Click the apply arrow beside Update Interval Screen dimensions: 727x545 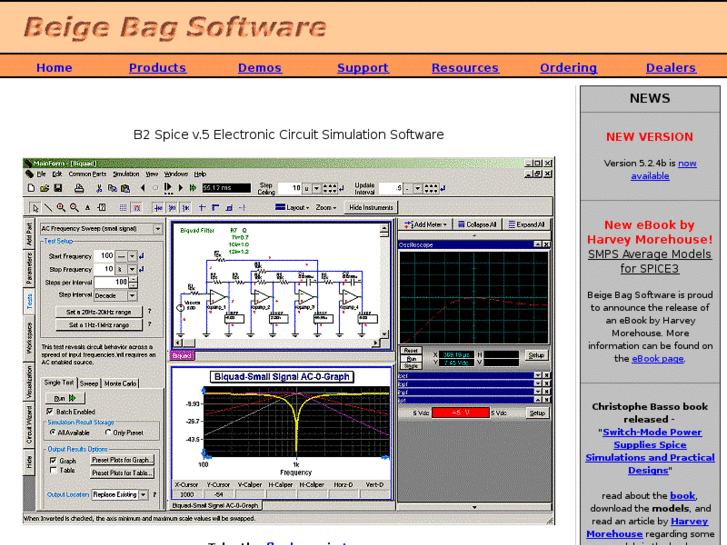coord(443,188)
